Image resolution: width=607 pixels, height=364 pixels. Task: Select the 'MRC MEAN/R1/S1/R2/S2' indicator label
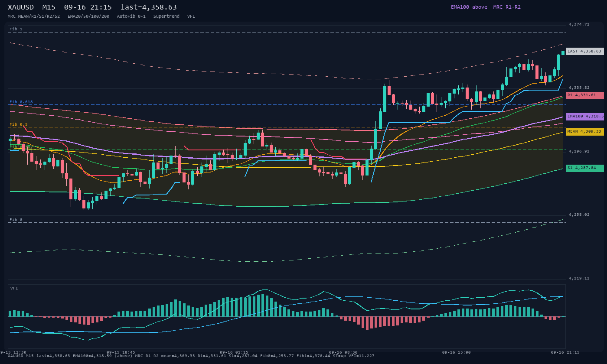[34, 16]
